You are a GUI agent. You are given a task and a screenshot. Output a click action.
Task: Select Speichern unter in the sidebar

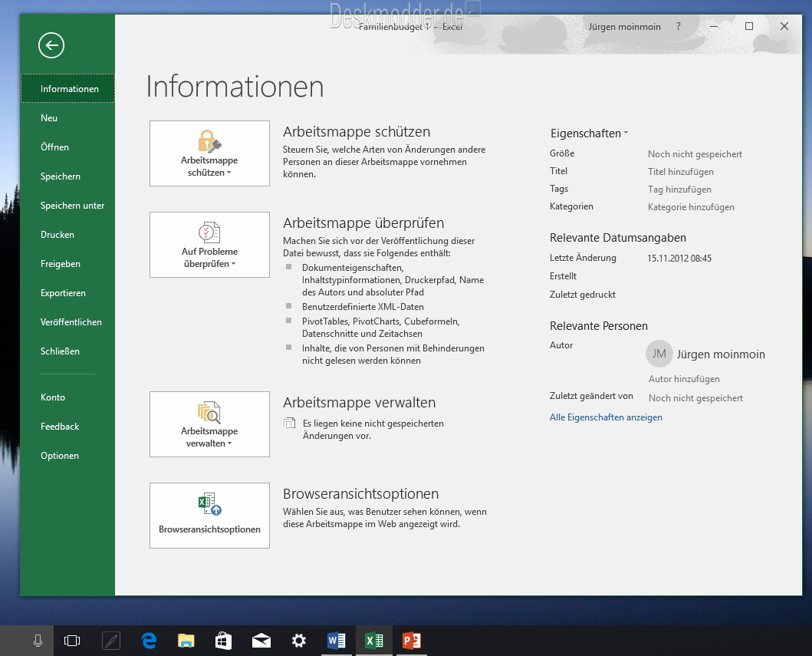tap(67, 205)
